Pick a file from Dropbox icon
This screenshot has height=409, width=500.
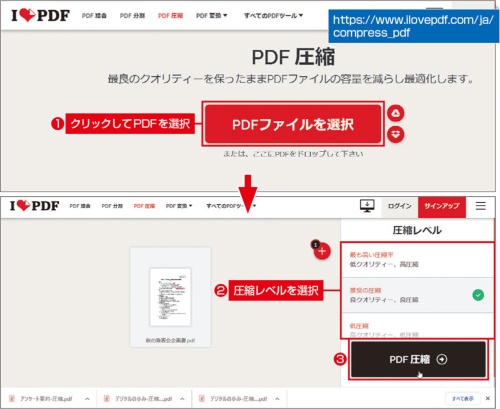coord(396,135)
